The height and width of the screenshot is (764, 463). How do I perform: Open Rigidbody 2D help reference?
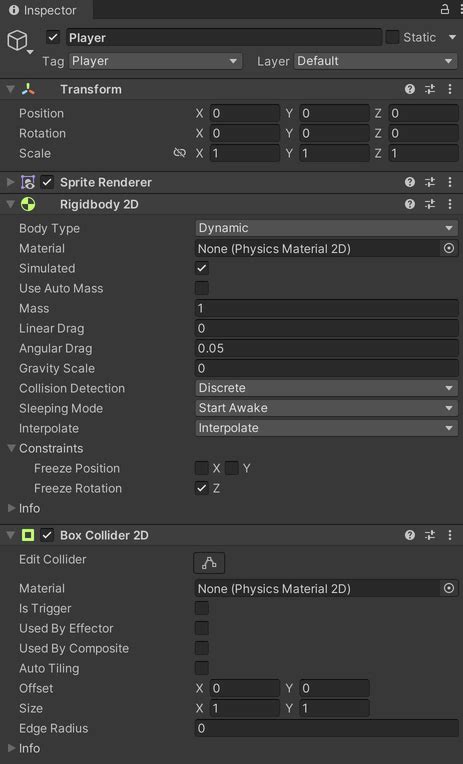pos(410,204)
